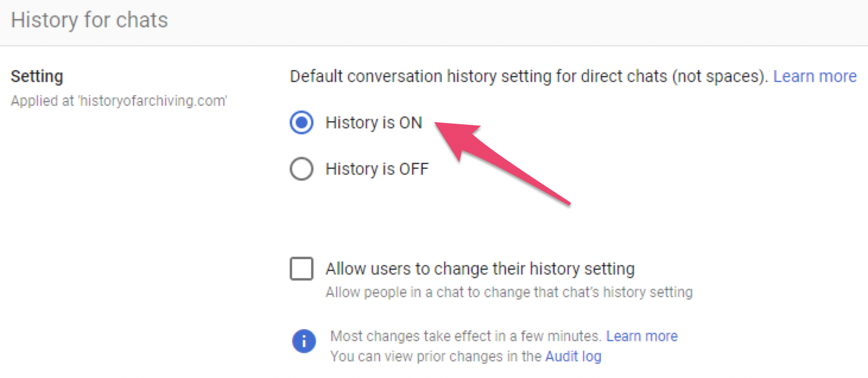
Task: Click the 'History for chats' section header
Action: coord(90,20)
